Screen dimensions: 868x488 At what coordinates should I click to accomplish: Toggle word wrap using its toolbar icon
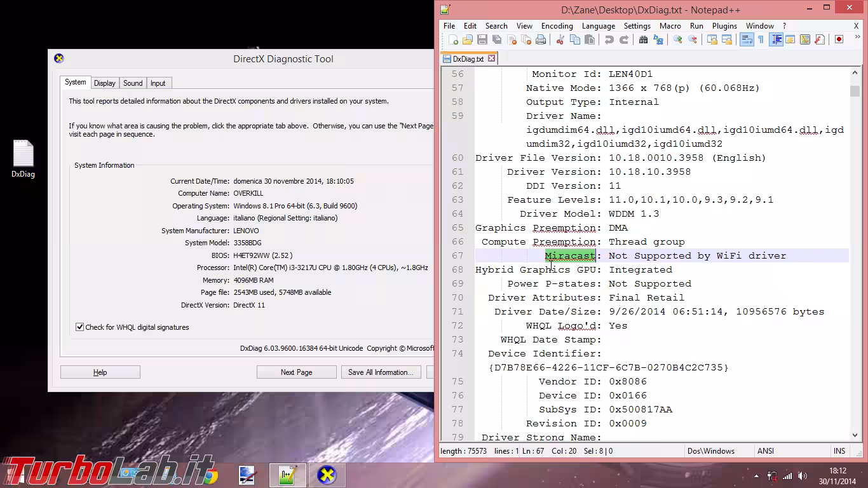click(747, 39)
